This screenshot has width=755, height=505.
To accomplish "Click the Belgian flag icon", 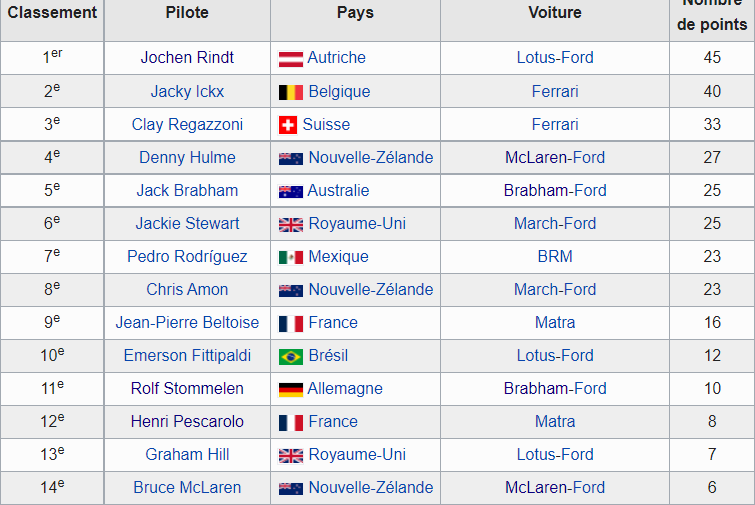I will (291, 92).
